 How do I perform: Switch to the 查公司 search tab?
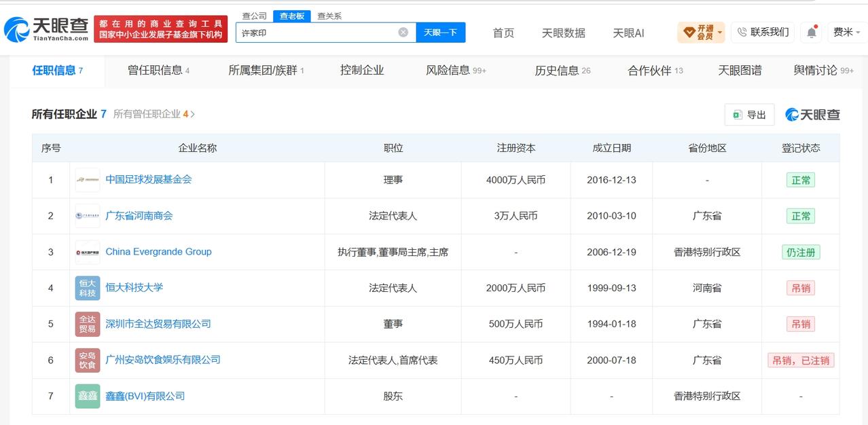255,16
